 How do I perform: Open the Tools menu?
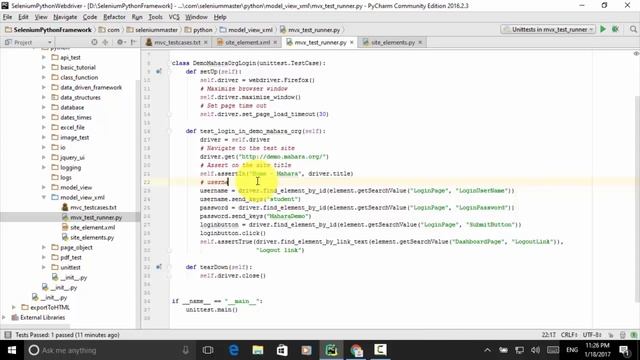click(155, 17)
